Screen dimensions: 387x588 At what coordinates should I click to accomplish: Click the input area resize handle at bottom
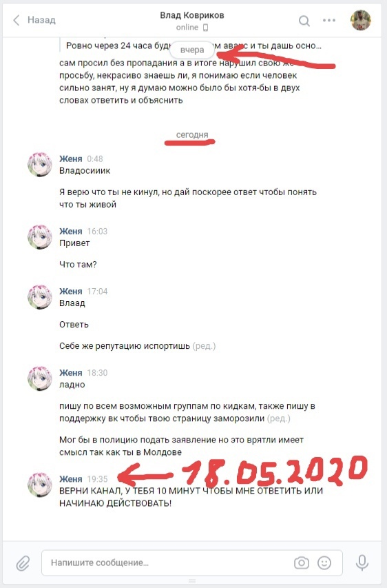pos(192,581)
